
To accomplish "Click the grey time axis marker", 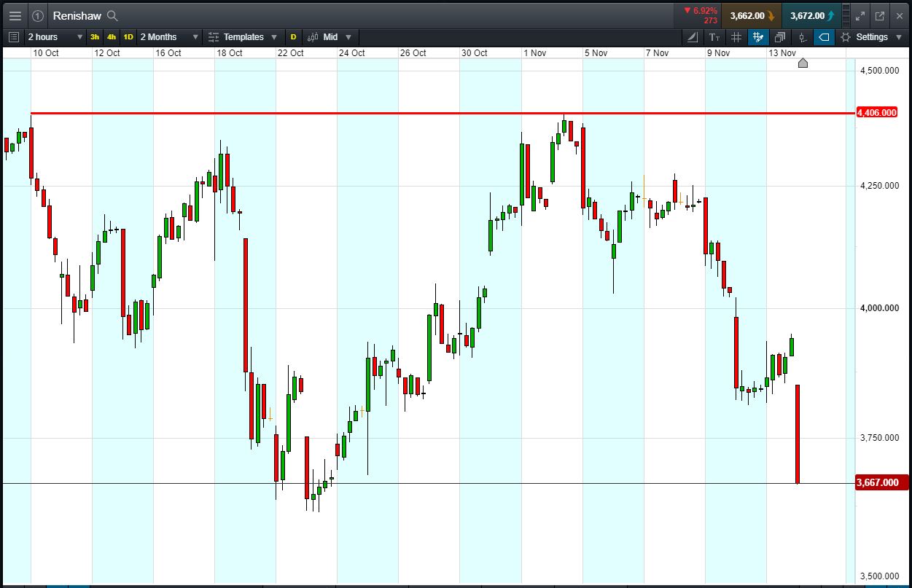I will pyautogui.click(x=803, y=63).
